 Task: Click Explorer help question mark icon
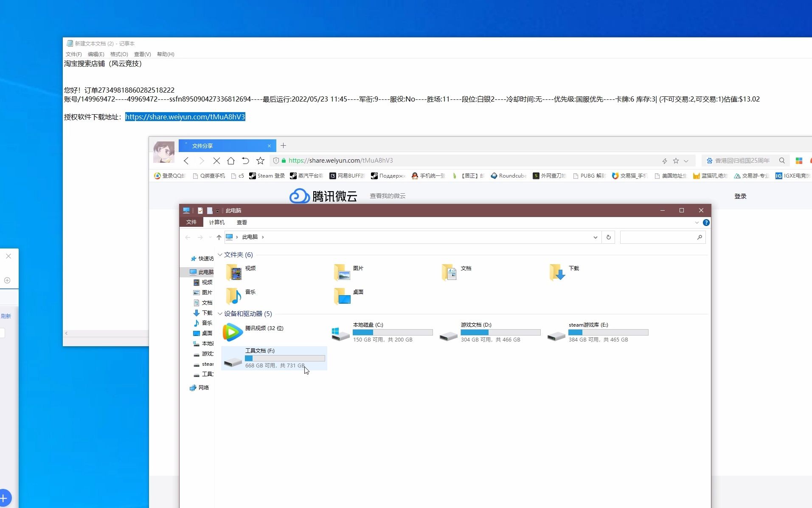[706, 223]
